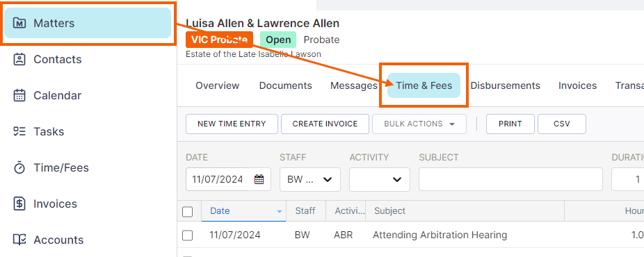This screenshot has width=644, height=257.
Task: Open the Activity dropdown
Action: click(x=380, y=179)
